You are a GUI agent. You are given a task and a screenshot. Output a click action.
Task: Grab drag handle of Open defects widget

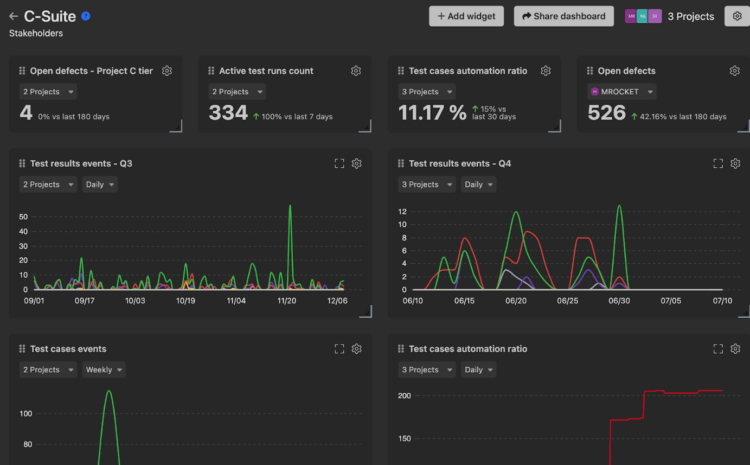tap(590, 71)
